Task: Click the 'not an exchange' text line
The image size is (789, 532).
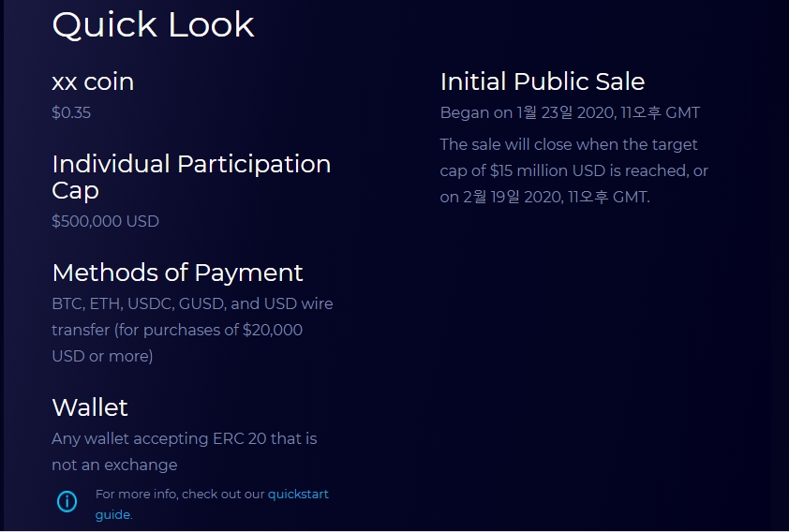Action: click(114, 465)
